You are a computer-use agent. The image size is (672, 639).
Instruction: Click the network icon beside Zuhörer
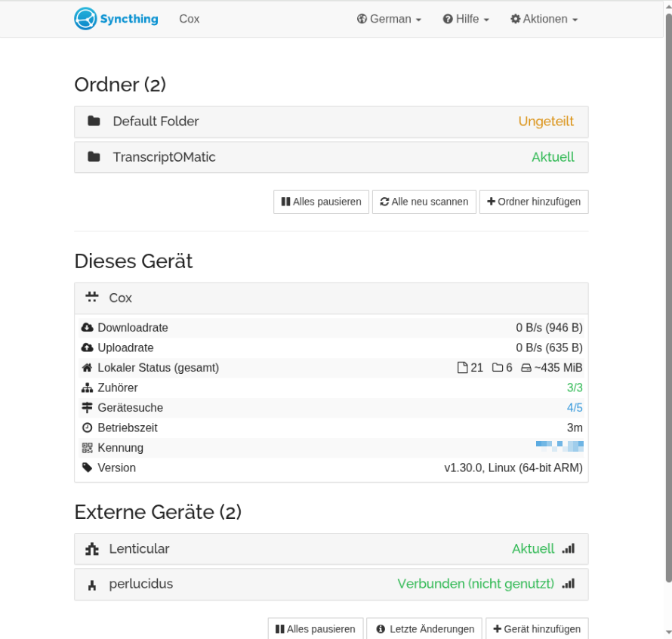click(x=86, y=387)
